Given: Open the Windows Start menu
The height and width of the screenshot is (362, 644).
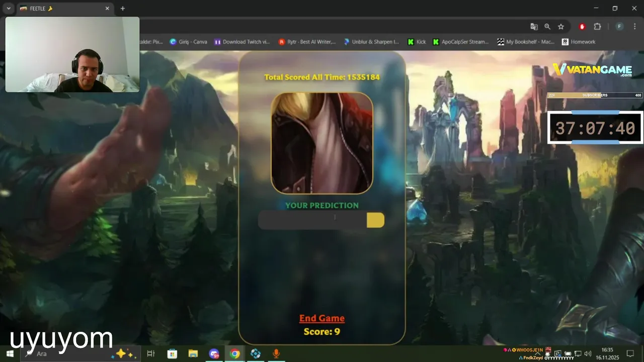Looking at the screenshot, I should pos(10,354).
